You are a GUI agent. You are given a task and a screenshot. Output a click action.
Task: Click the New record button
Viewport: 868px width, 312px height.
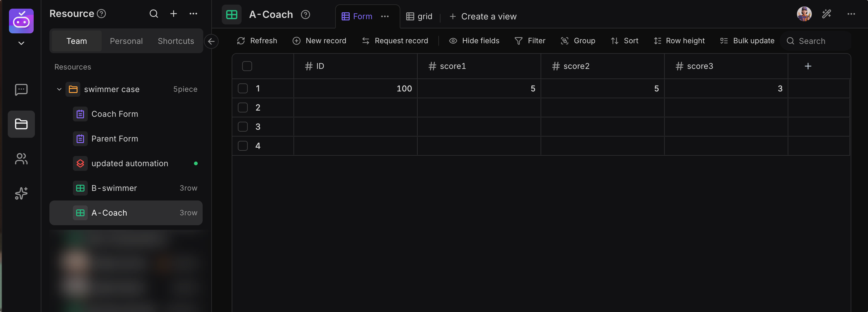319,41
